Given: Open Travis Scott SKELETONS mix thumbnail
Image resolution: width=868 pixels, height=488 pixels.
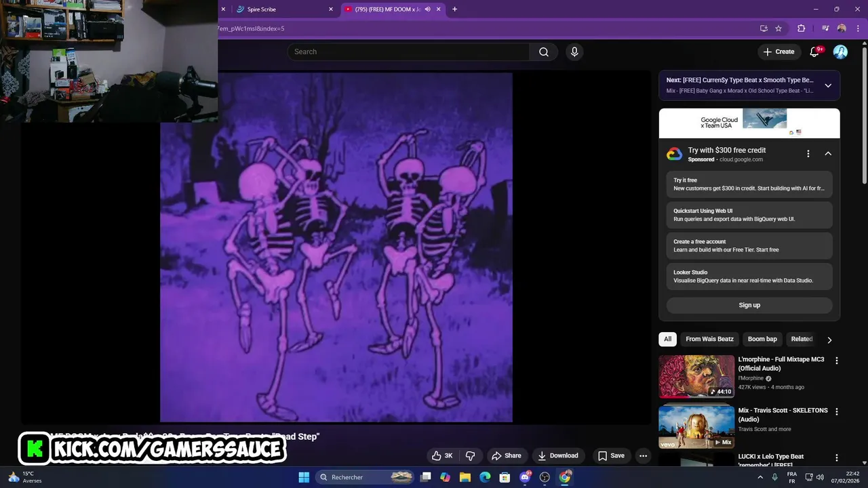Looking at the screenshot, I should pos(696,426).
